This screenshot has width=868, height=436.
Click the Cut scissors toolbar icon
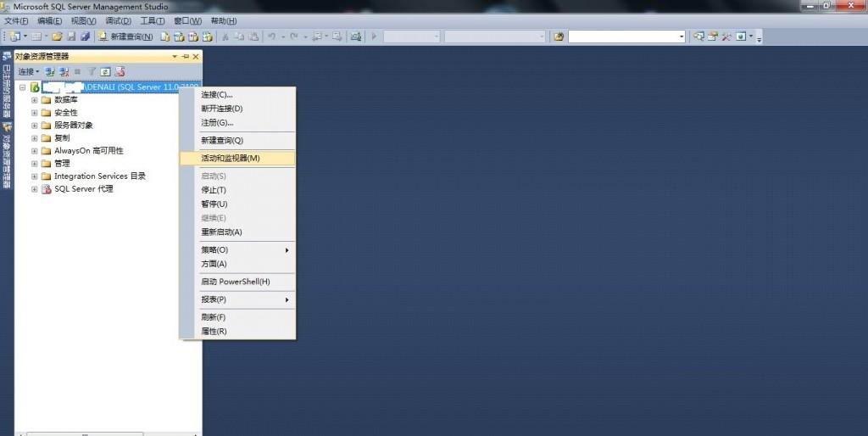225,36
